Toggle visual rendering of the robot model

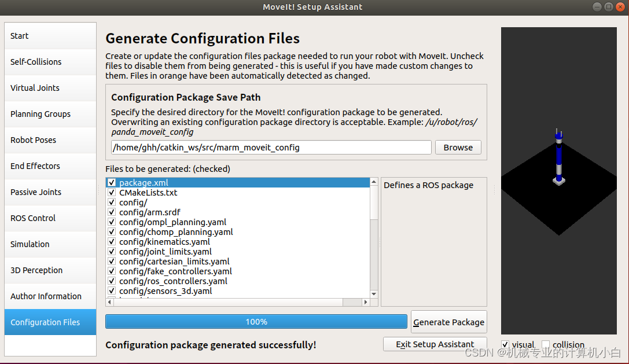(505, 344)
